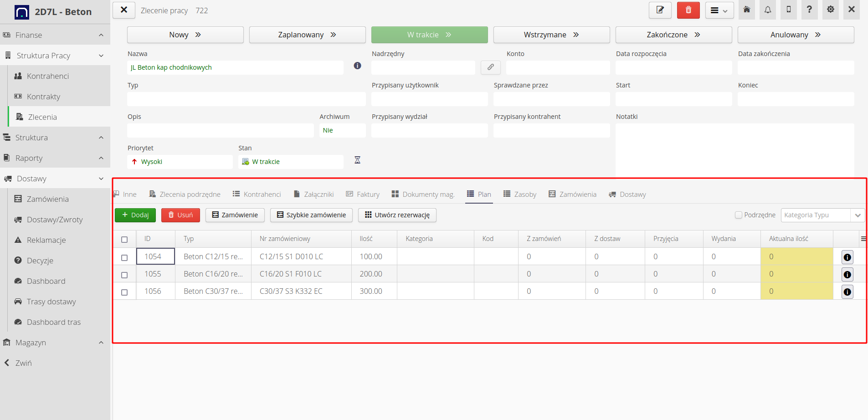Image resolution: width=868 pixels, height=420 pixels.
Task: Open settings gear icon
Action: pos(830,10)
